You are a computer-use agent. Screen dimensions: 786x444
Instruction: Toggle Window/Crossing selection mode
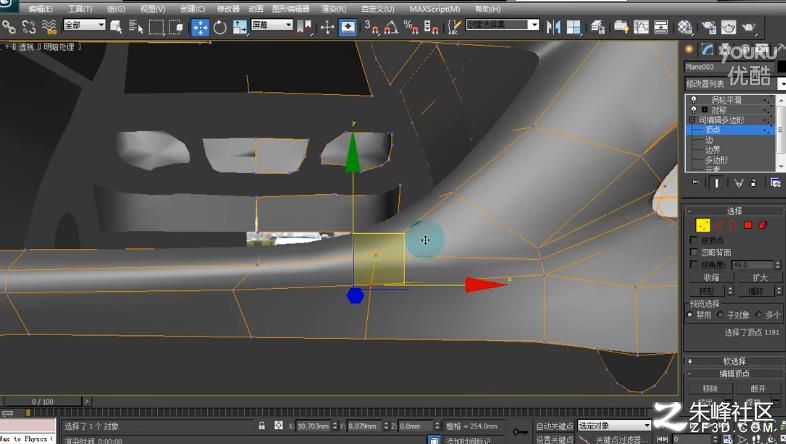176,27
